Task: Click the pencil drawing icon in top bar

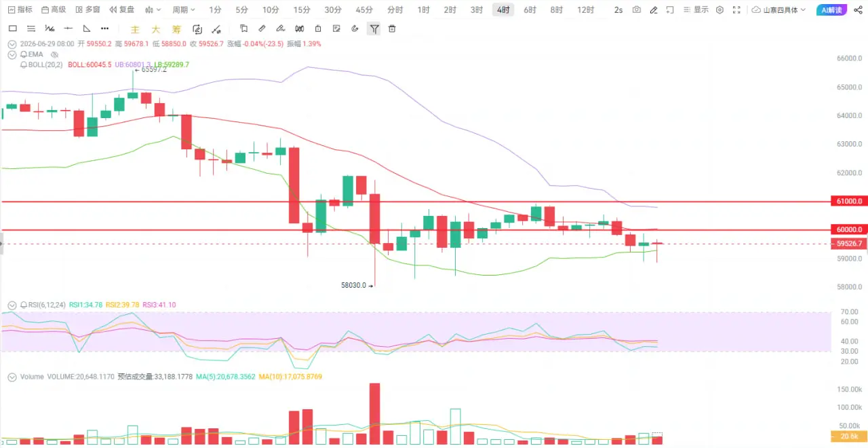Action: click(x=653, y=10)
